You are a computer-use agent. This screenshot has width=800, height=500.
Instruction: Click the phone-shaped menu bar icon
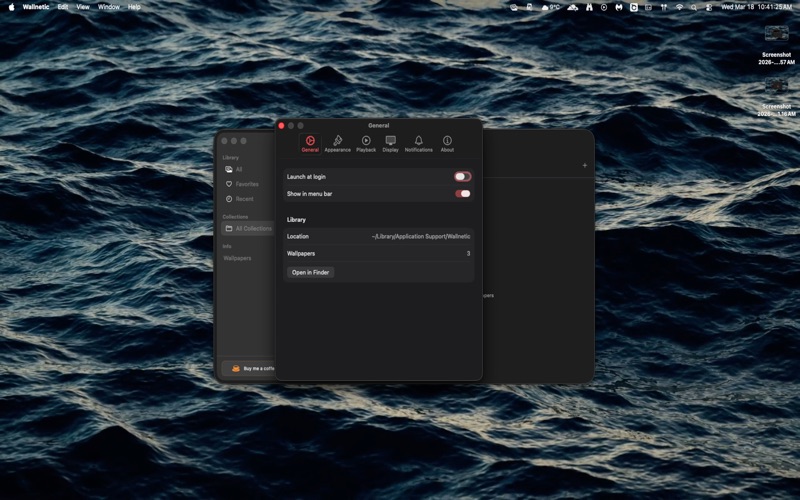coord(529,7)
